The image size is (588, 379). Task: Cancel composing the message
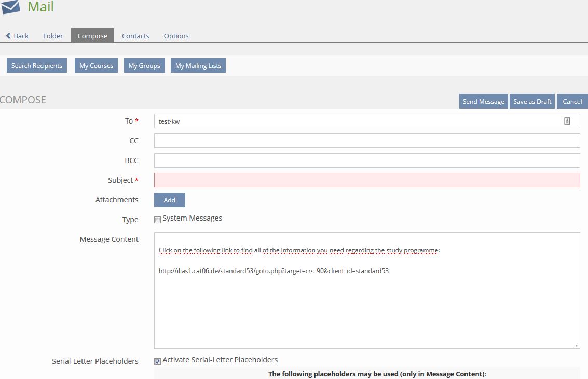coord(572,102)
